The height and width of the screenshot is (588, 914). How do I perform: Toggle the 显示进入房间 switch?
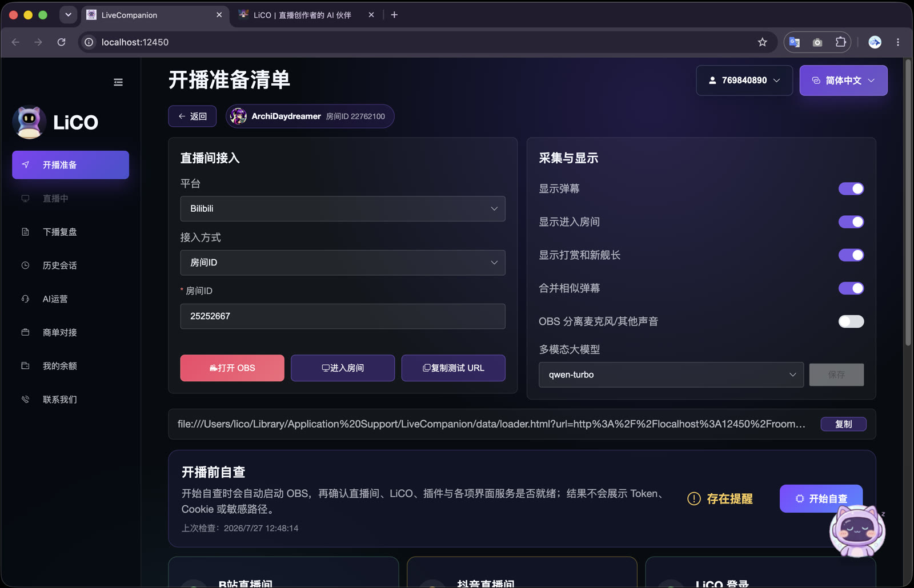pos(851,222)
